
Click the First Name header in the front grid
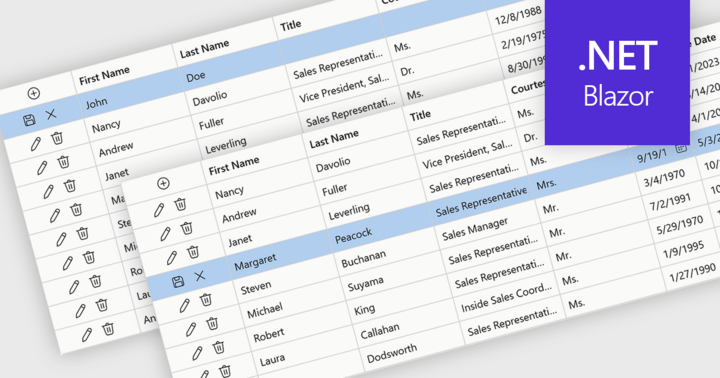click(234, 166)
